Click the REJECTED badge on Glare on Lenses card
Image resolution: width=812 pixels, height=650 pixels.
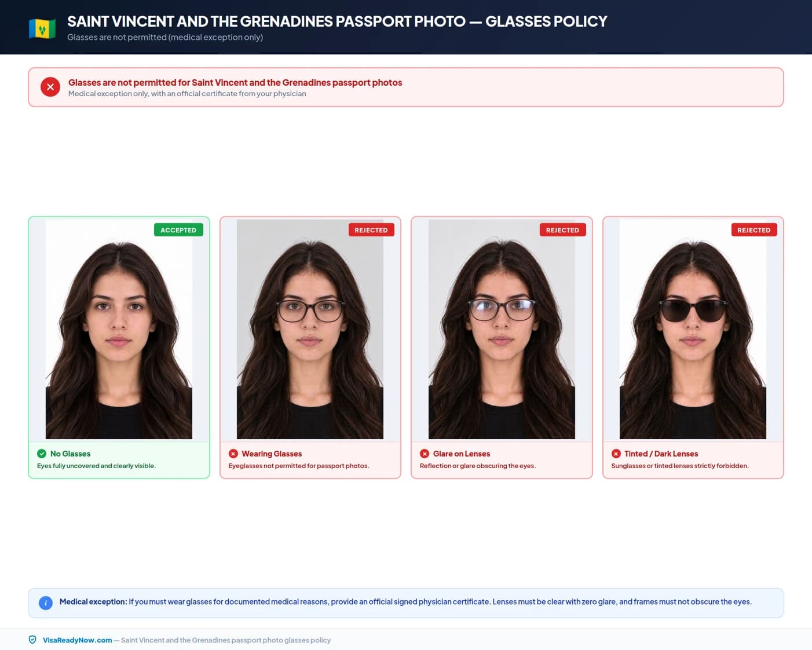click(562, 230)
